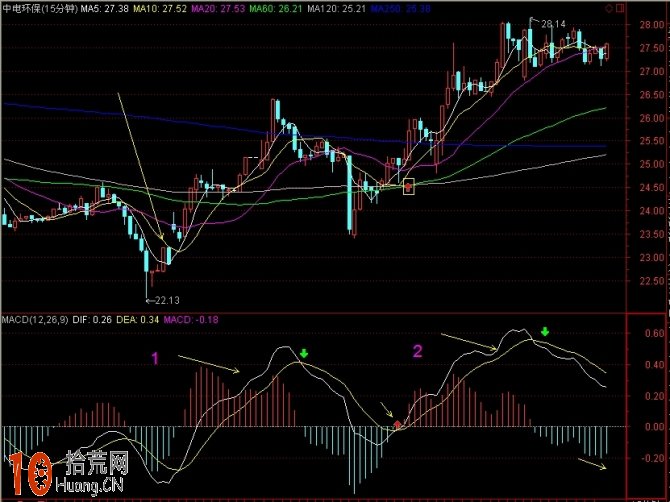Click the 26.00 price axis label
The height and width of the screenshot is (502, 670).
tap(652, 118)
